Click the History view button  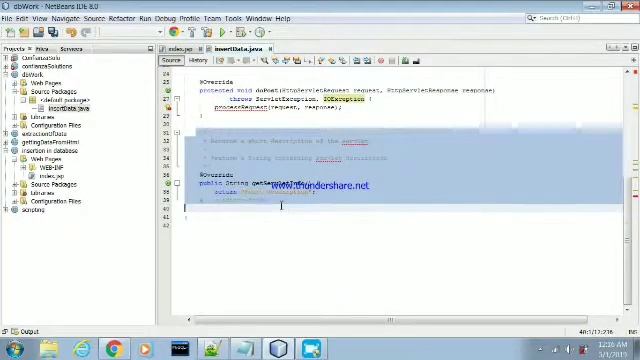[198, 60]
